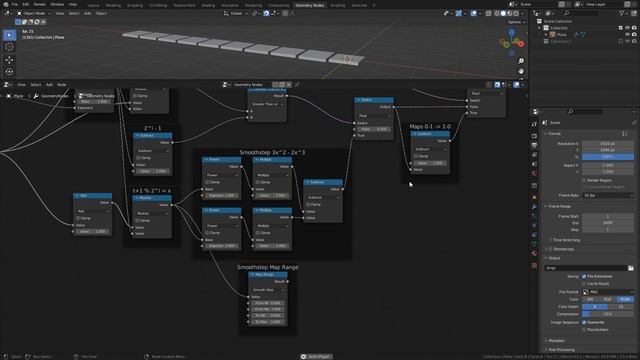The width and height of the screenshot is (640, 360).
Task: Open the viewport Options button
Action: click(x=516, y=22)
